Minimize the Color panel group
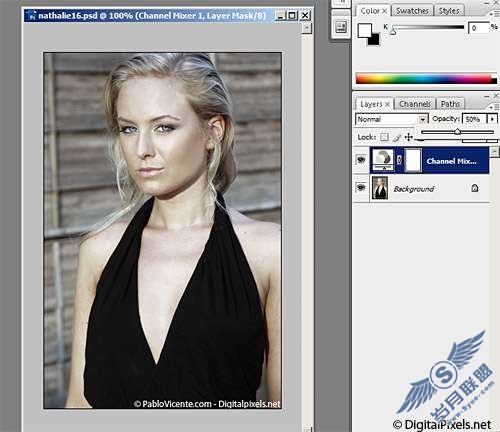The image size is (500, 432). (487, 3)
